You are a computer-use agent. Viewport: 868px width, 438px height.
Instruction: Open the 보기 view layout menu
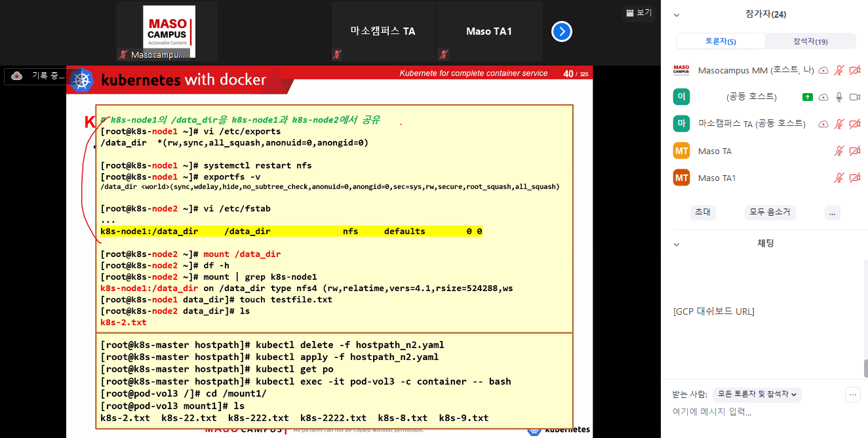(x=639, y=12)
